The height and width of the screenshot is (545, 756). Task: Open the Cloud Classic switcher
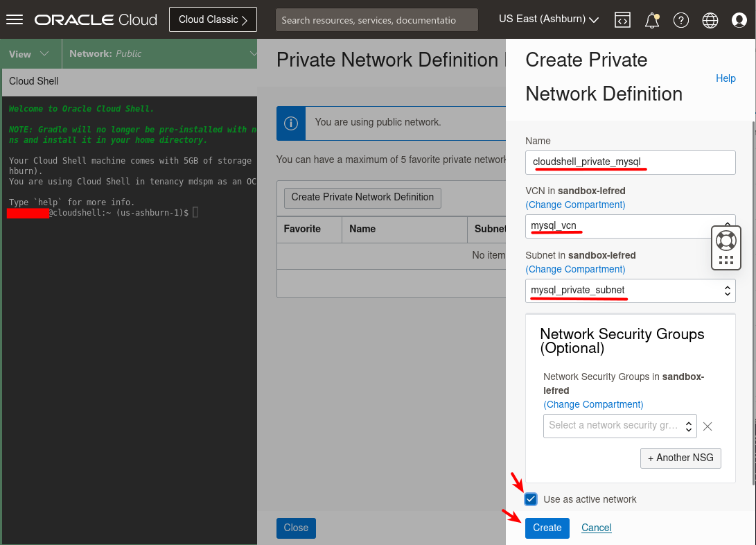[x=213, y=19]
